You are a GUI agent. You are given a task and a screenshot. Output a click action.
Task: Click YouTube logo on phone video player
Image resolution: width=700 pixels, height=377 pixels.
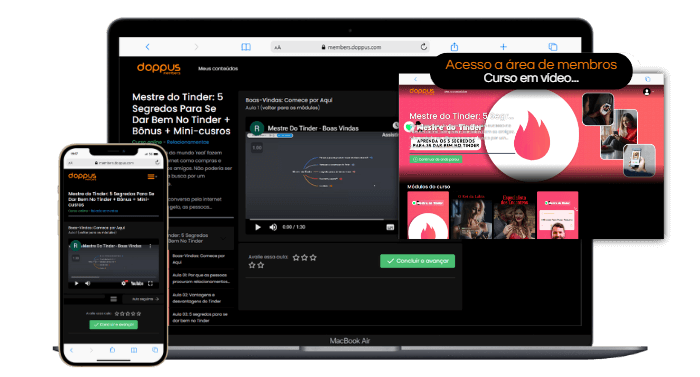(x=137, y=283)
